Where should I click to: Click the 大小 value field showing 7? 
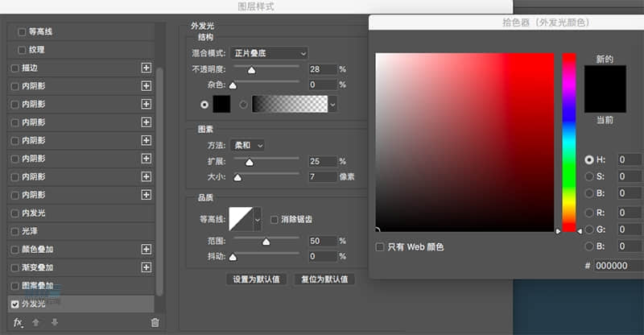click(323, 176)
